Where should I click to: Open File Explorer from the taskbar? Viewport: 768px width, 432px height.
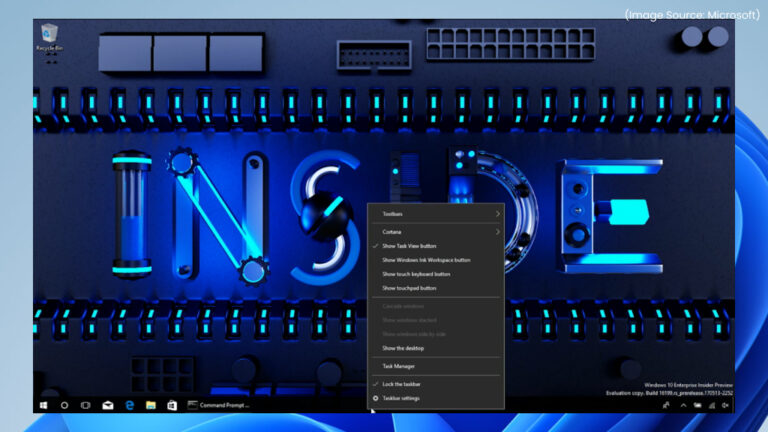[x=151, y=405]
